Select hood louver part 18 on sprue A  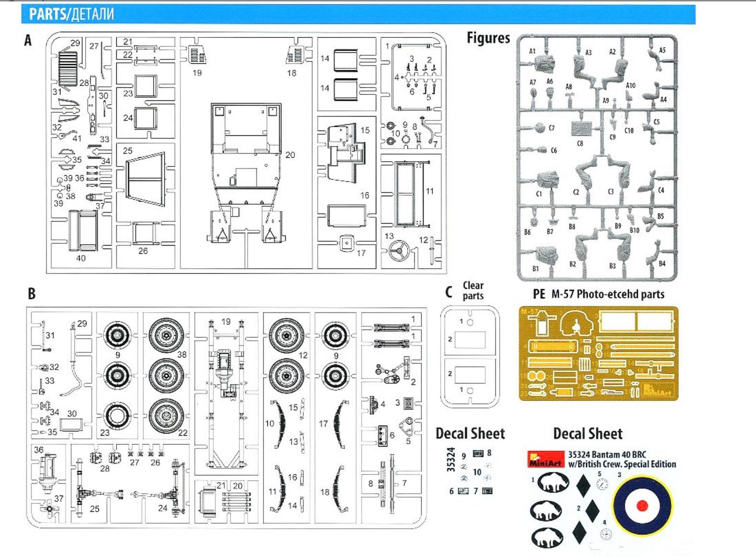[x=296, y=55]
